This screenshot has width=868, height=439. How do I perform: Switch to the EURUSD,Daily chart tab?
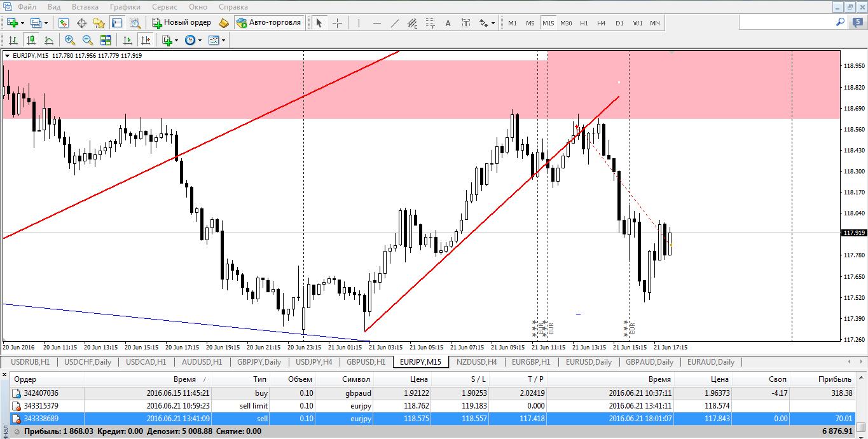point(588,362)
